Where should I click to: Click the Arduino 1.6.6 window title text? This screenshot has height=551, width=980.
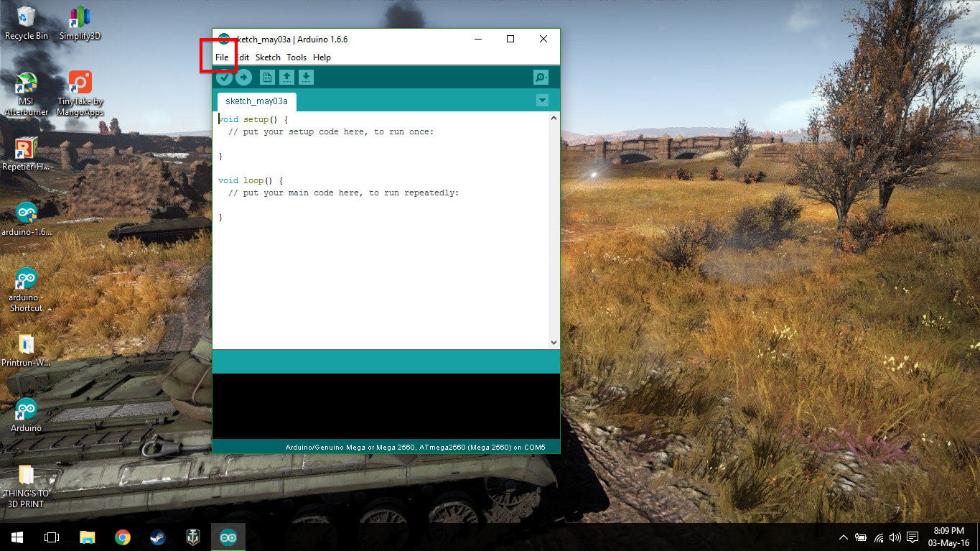pyautogui.click(x=292, y=40)
